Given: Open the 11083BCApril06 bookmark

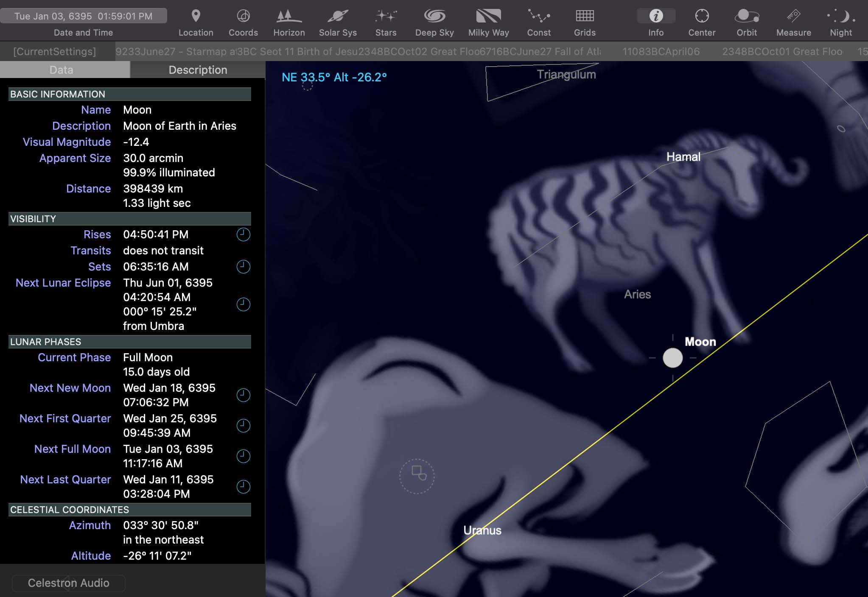Looking at the screenshot, I should point(661,51).
